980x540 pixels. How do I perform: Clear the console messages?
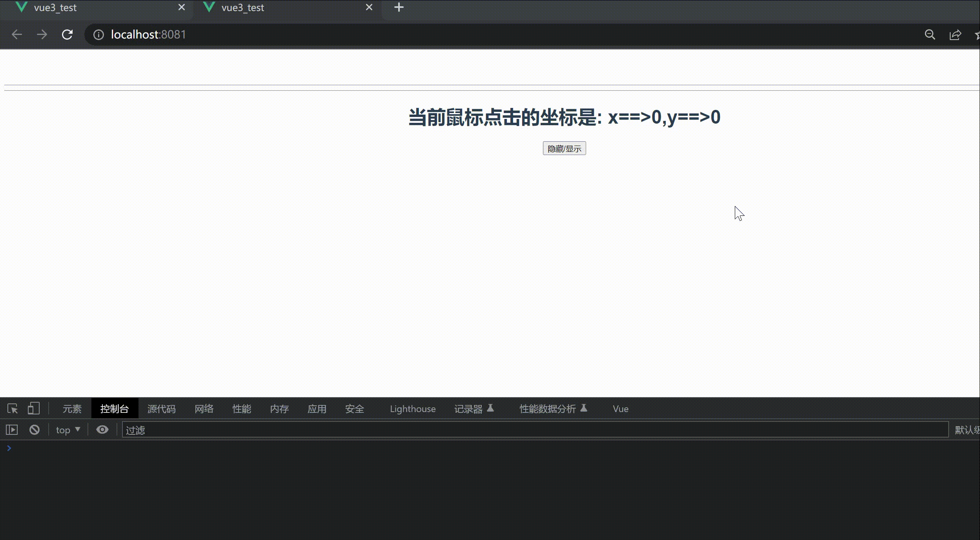(34, 430)
